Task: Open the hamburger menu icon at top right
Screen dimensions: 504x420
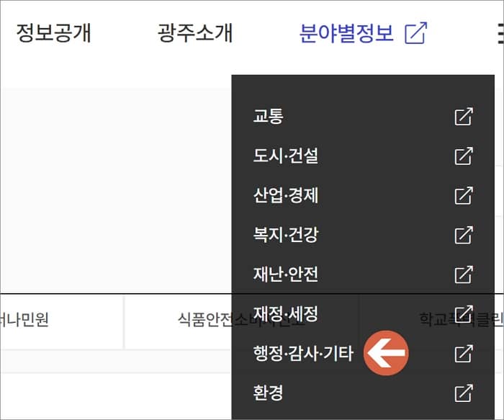Action: pos(500,33)
